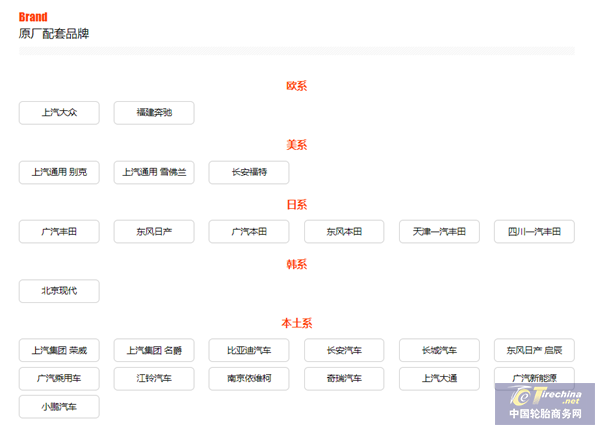Click the 广汽丰田 brand button

[x=59, y=231]
